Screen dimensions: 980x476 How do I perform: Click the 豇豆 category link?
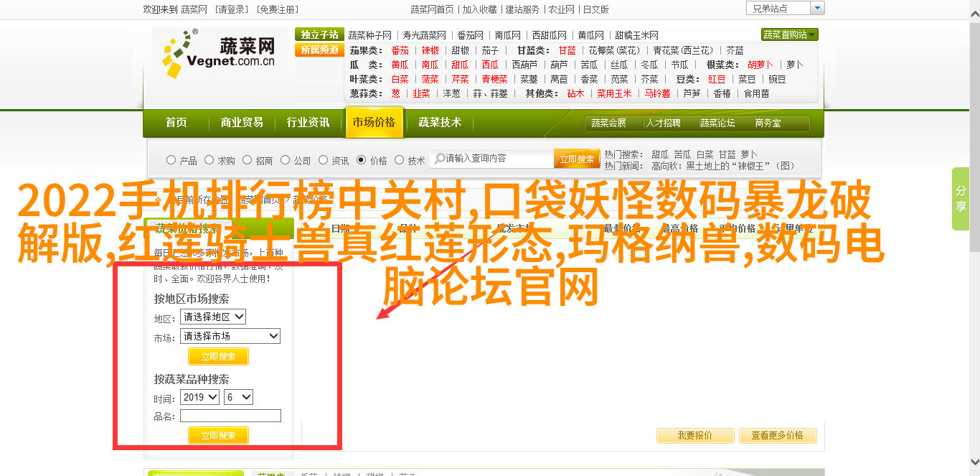coord(717,79)
